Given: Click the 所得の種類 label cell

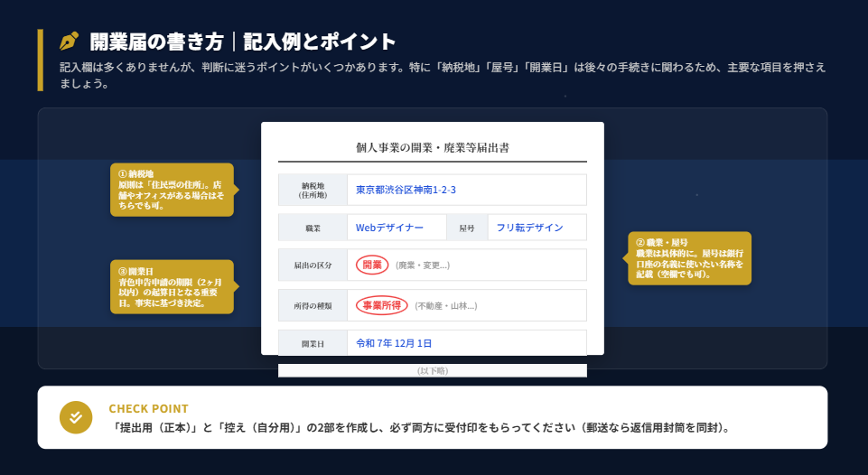Looking at the screenshot, I should [313, 306].
